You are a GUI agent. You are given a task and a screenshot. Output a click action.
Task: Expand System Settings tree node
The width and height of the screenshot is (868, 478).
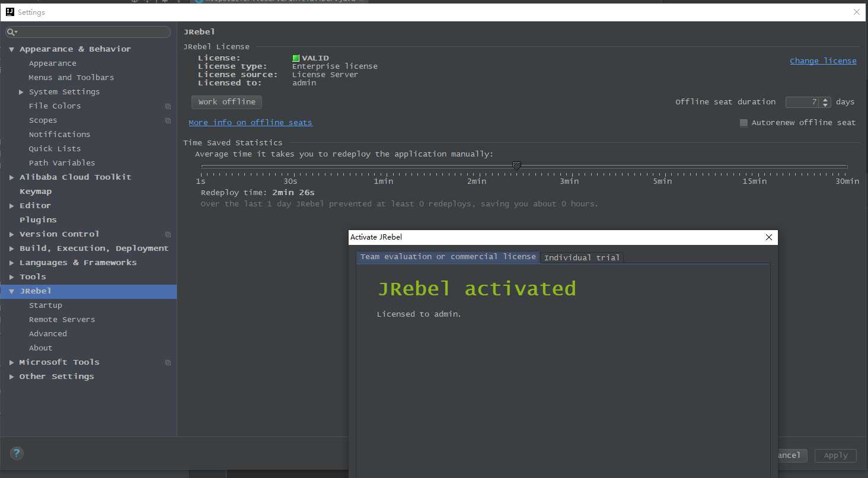[x=21, y=92]
